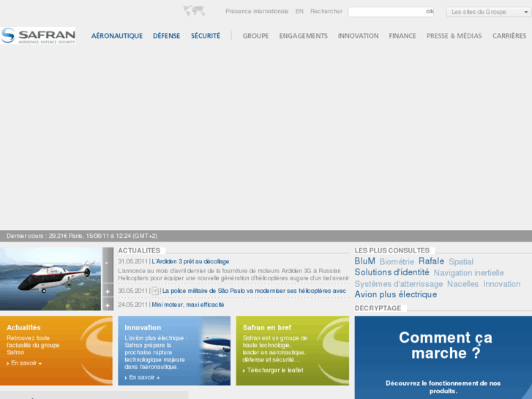Viewport: 532px width, 399px height.
Task: Open the São Paulo police militaire article
Action: [x=254, y=291]
